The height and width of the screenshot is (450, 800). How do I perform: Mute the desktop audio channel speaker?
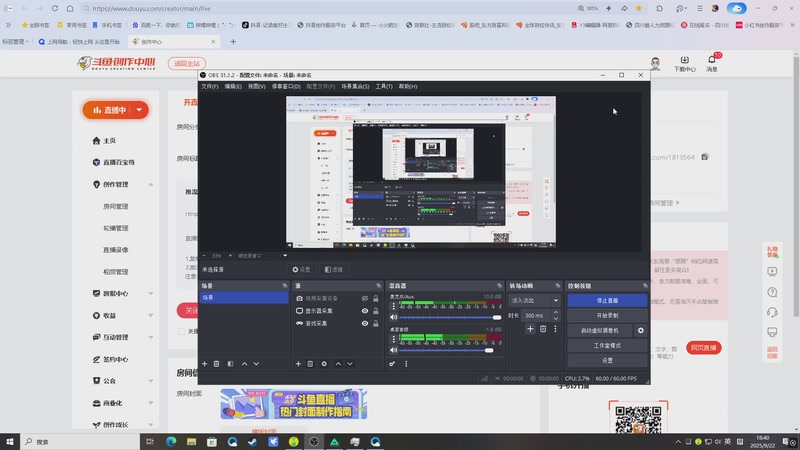coord(393,351)
